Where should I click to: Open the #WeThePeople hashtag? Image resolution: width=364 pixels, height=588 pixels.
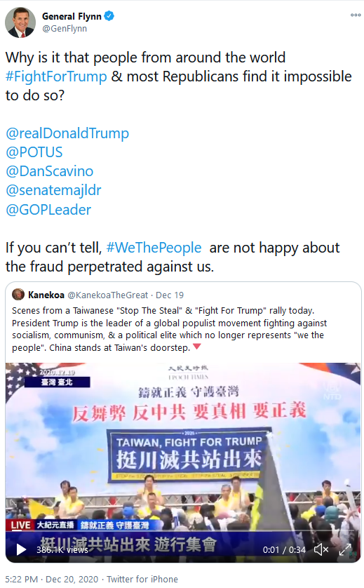point(154,248)
